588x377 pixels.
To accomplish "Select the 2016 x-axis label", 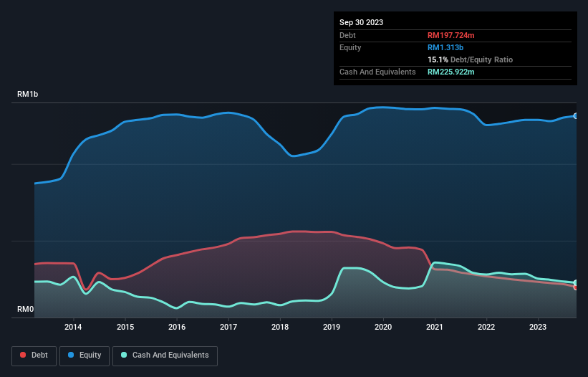I will 177,328.
